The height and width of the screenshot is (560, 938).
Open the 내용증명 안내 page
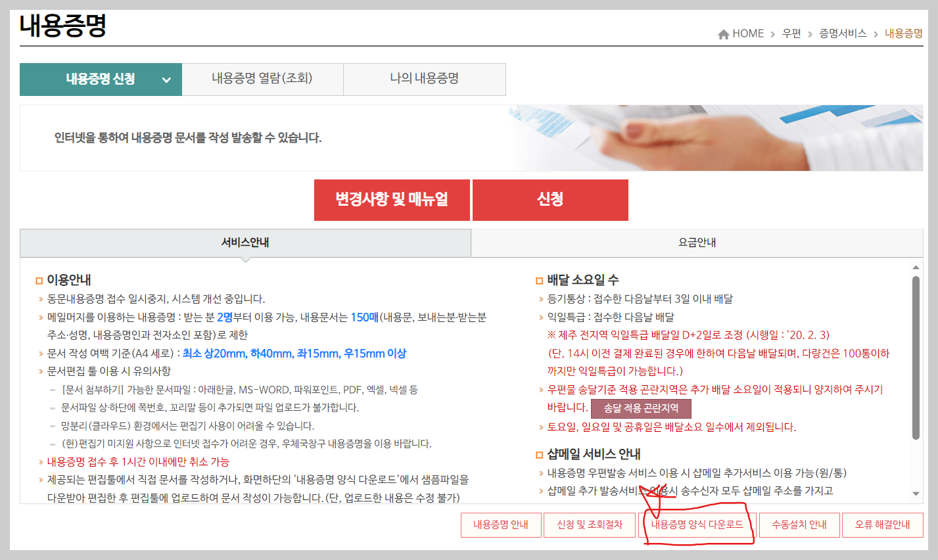[501, 525]
